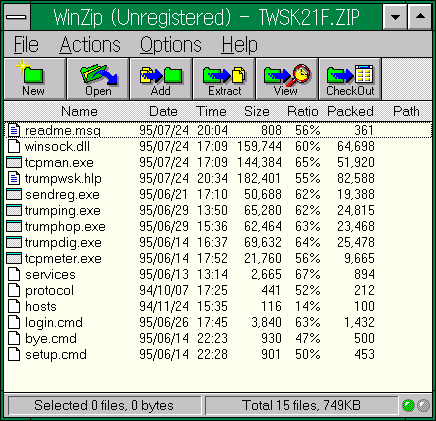Select the trumphop.exe file name
436x421 pixels.
65,226
